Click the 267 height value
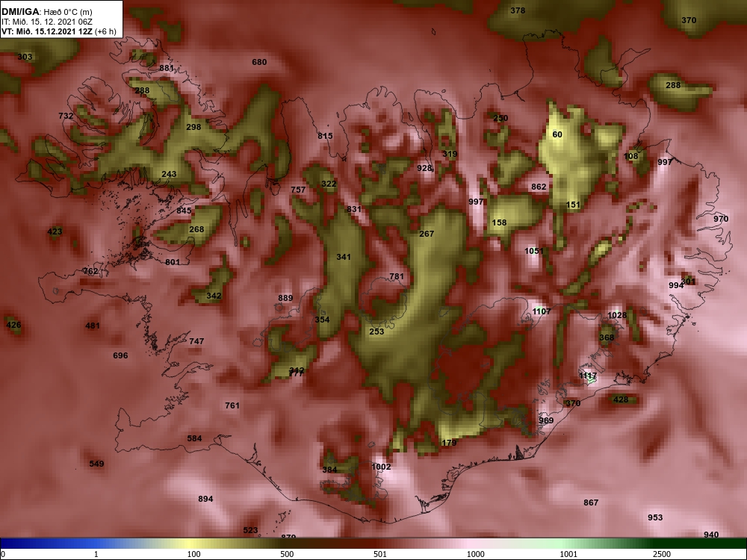The height and width of the screenshot is (560, 747). tap(427, 234)
